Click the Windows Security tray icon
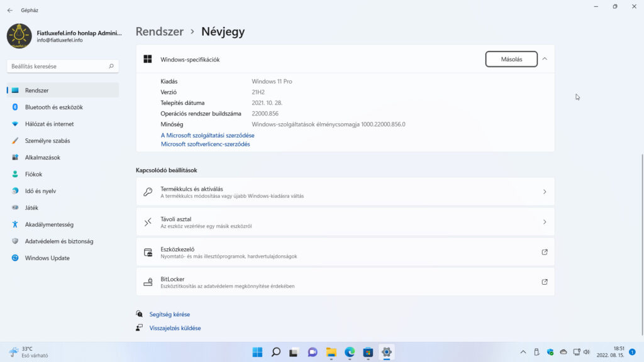The height and width of the screenshot is (362, 644). 550,352
